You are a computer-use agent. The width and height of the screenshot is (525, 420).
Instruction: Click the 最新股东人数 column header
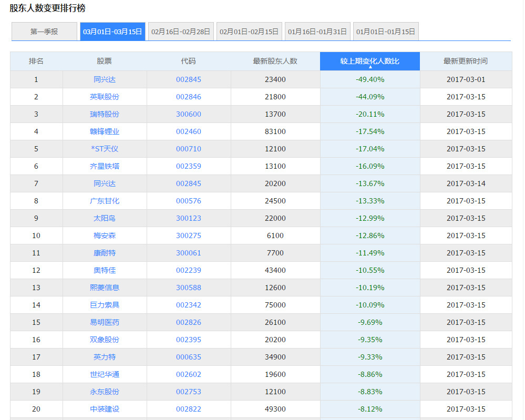pos(275,61)
